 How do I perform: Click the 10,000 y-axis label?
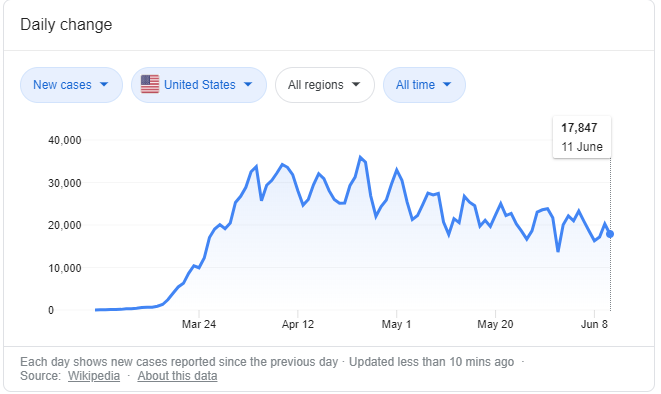pos(64,268)
